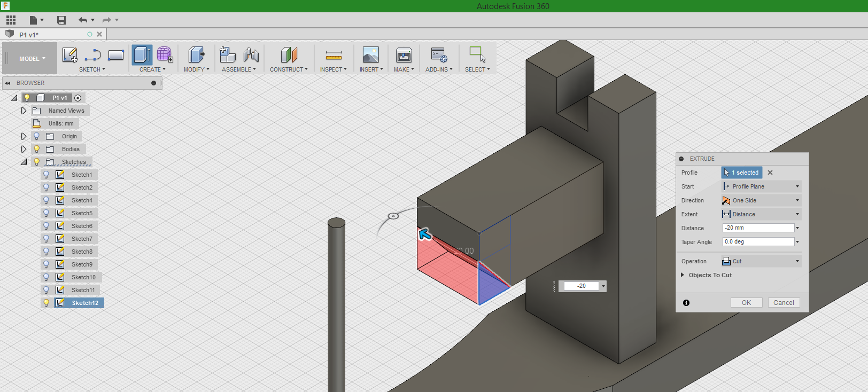The width and height of the screenshot is (868, 392).
Task: Click the Create Form purple icon
Action: pos(165,55)
